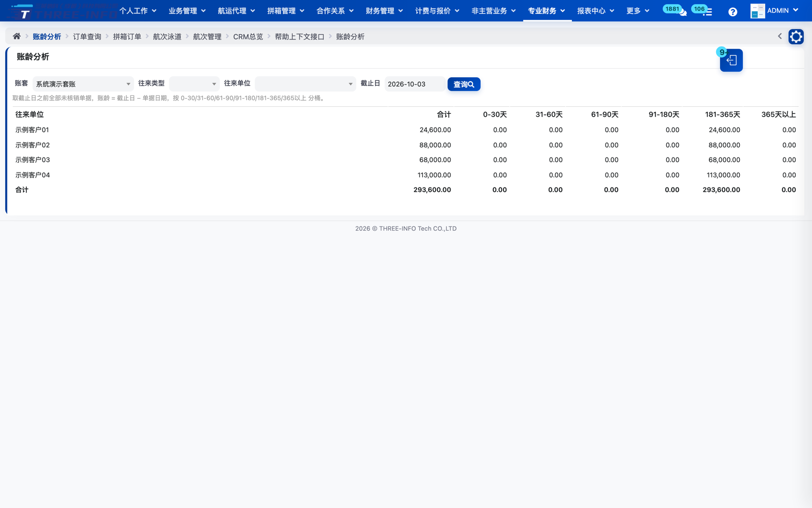Click the home icon in breadcrumb bar
812x508 pixels.
[17, 36]
